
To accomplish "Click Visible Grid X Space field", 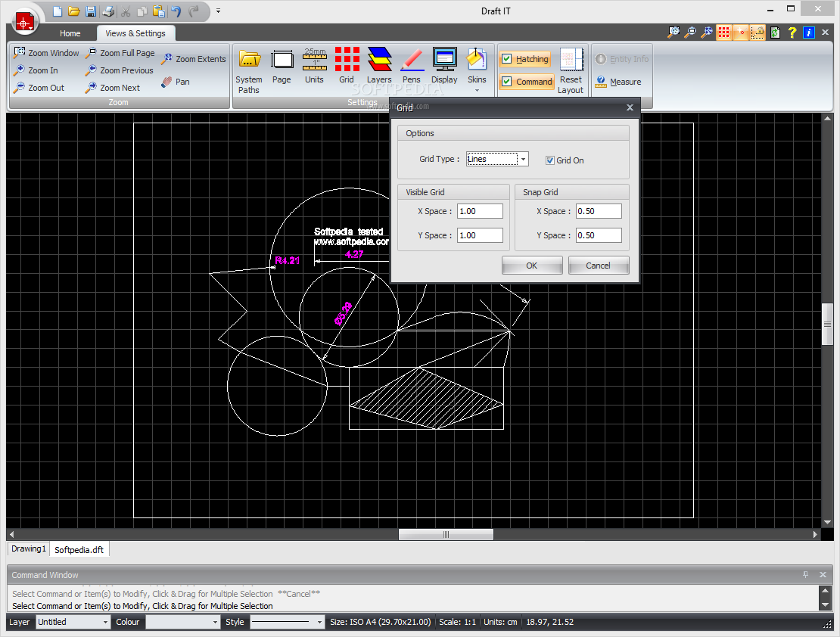I will 480,211.
